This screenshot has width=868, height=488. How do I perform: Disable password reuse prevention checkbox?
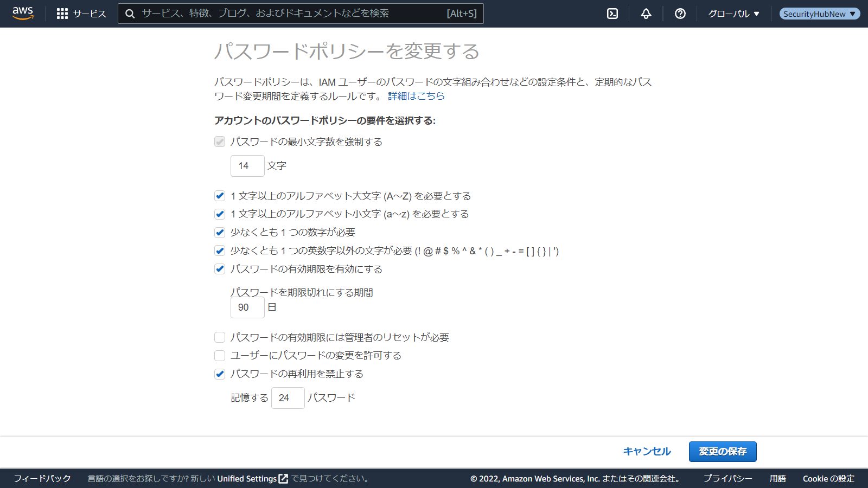[220, 374]
